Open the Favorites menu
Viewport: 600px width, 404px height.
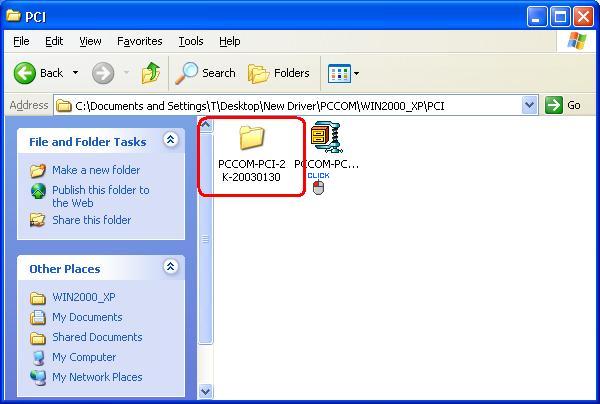[x=140, y=41]
